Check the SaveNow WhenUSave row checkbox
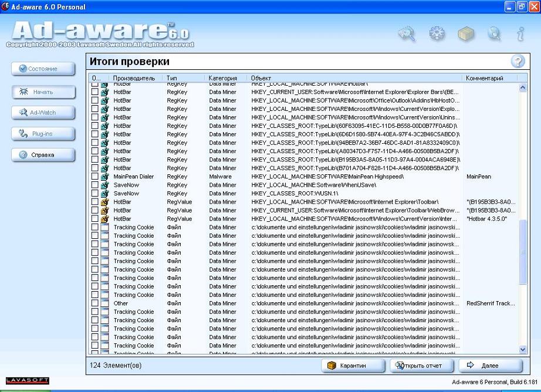This screenshot has height=392, width=541. pos(94,185)
